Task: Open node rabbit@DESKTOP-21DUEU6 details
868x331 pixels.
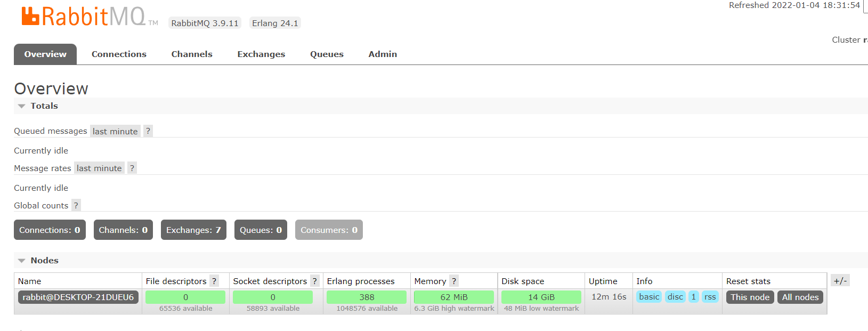Action: point(78,297)
